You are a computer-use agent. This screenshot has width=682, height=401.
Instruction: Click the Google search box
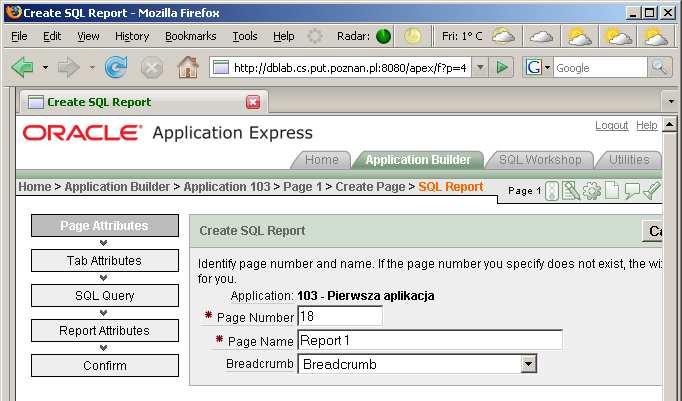600,68
